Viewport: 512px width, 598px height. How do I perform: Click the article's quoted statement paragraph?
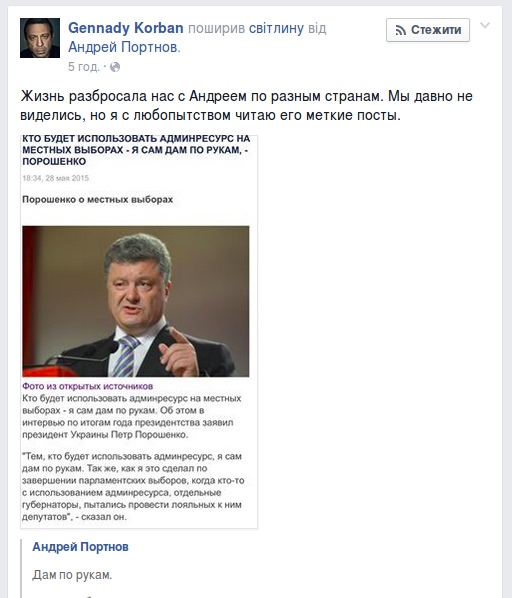133,486
